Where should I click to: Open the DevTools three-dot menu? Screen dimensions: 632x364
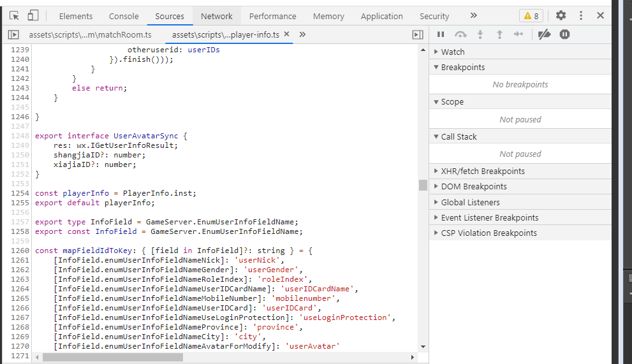click(581, 16)
